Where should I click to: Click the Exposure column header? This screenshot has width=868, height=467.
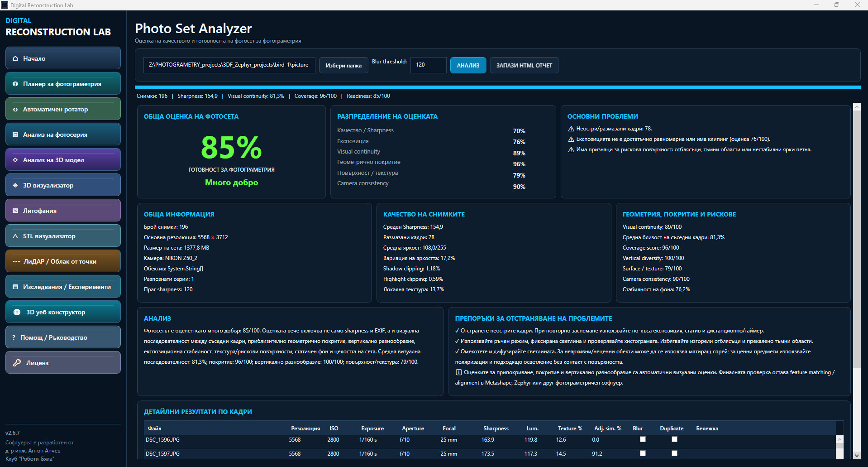(372, 428)
